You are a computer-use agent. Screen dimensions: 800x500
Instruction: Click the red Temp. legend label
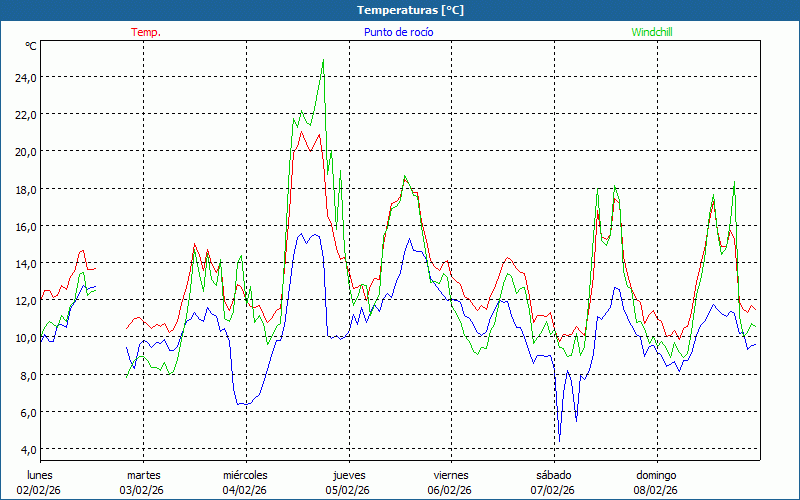click(146, 32)
